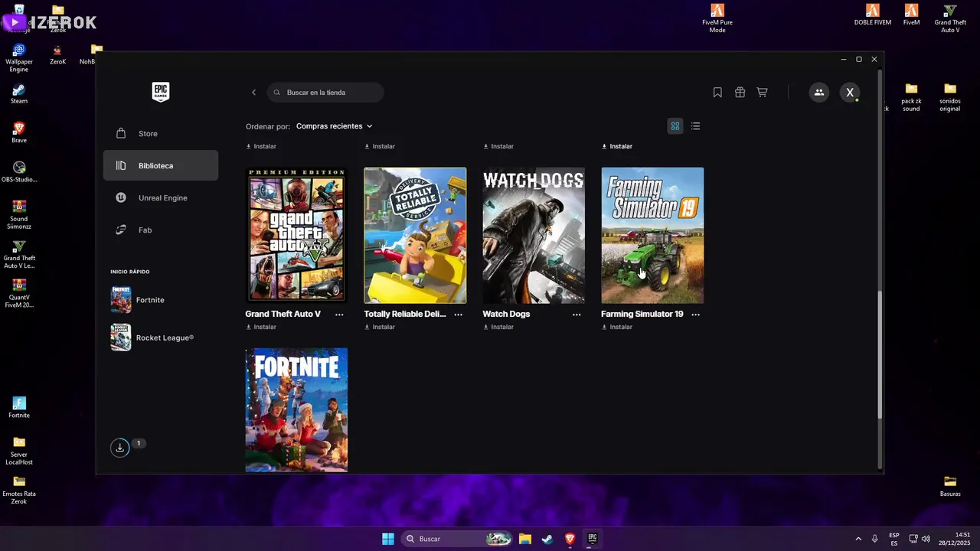Open options menu for Watch Dogs

pyautogui.click(x=577, y=315)
